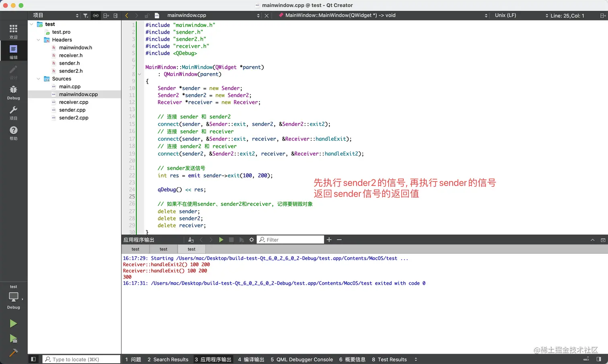Open the mainwindow.cpp document dropdown
The width and height of the screenshot is (608, 364).
pyautogui.click(x=213, y=16)
